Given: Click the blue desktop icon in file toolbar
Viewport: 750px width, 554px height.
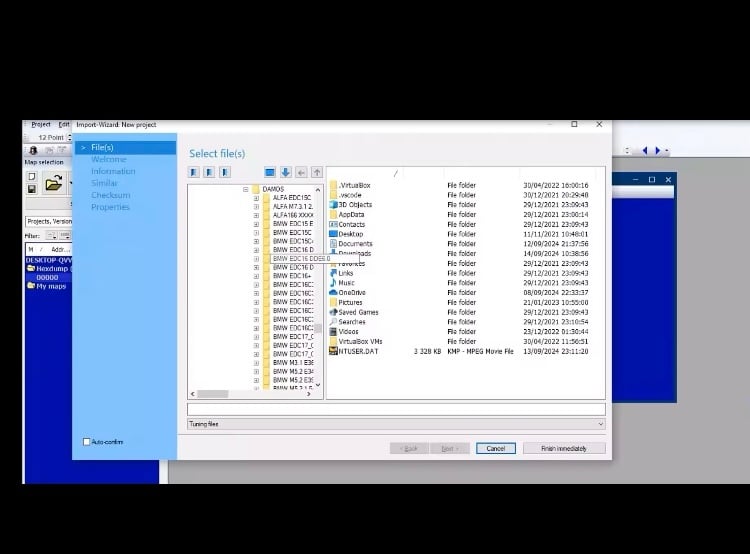Looking at the screenshot, I should (270, 172).
